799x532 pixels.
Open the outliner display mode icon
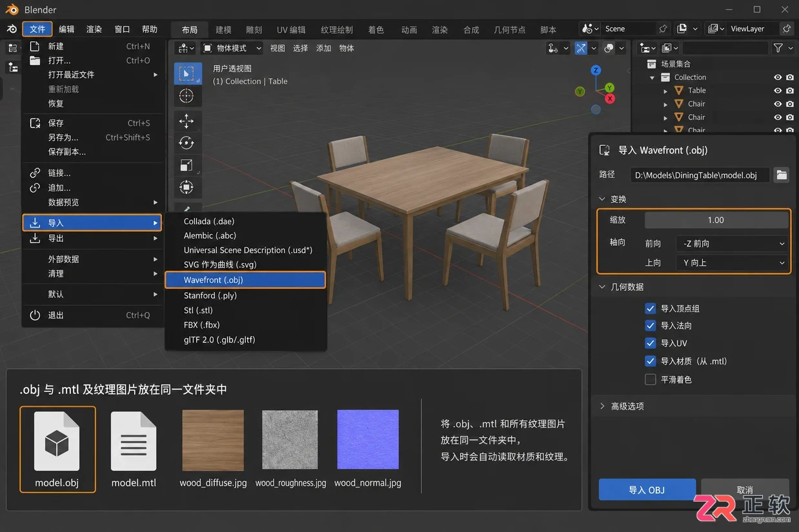669,48
